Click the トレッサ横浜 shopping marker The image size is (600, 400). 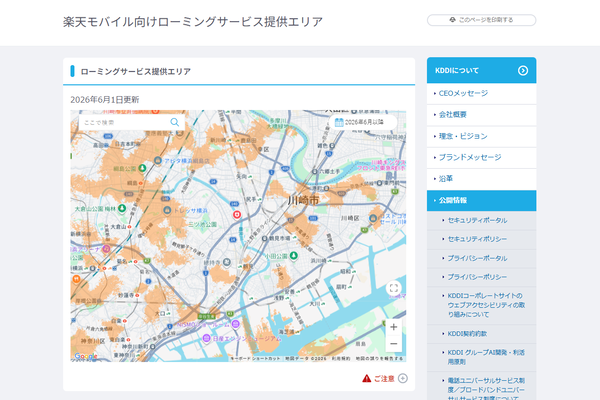[x=167, y=210]
